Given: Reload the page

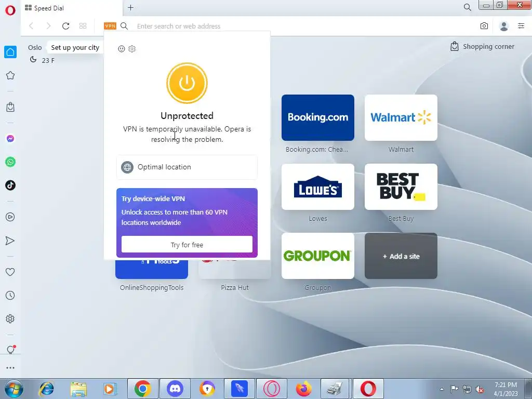Looking at the screenshot, I should coord(65,26).
